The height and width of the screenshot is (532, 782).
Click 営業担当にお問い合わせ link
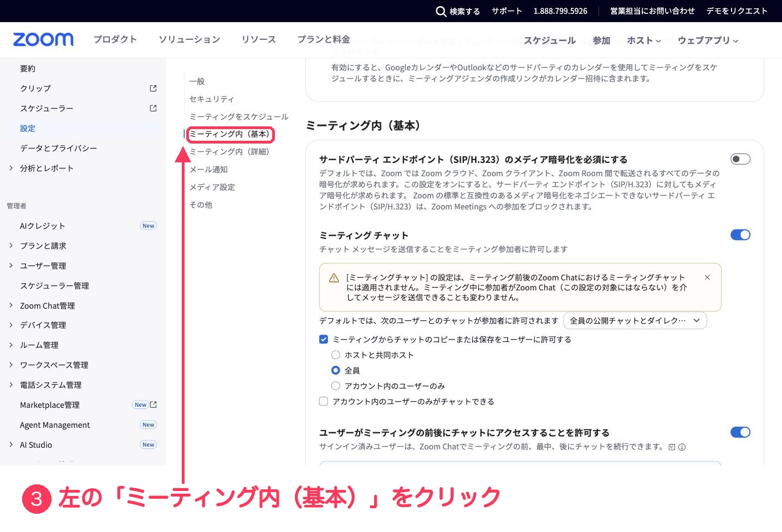coord(652,11)
